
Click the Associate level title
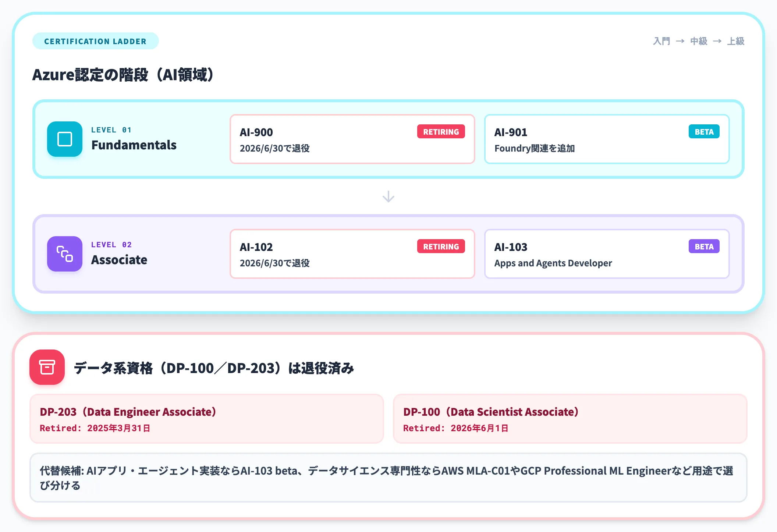pos(119,260)
